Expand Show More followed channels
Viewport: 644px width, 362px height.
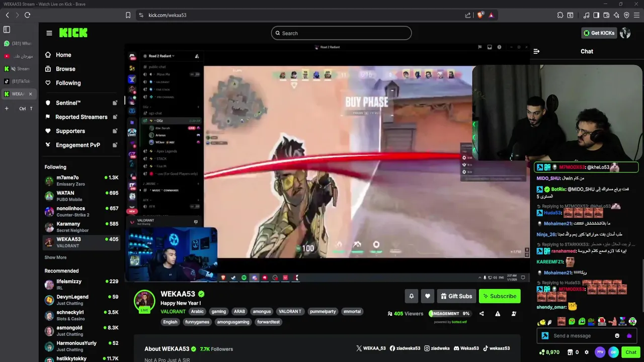55,257
